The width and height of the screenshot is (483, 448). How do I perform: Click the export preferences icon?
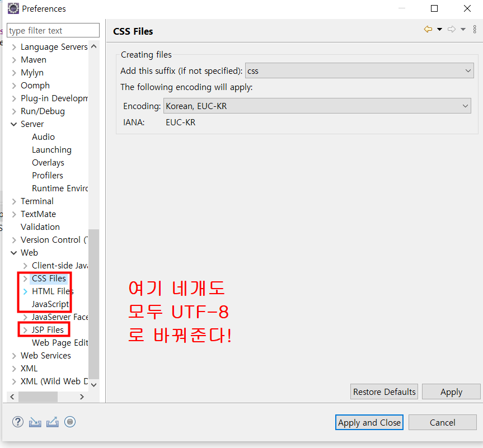click(x=53, y=422)
